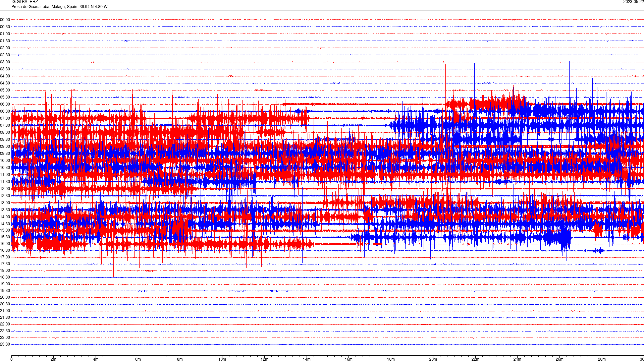Screen dimensions: 644x362
Task: Click the 06:30 time row label
Action: pyautogui.click(x=5, y=111)
